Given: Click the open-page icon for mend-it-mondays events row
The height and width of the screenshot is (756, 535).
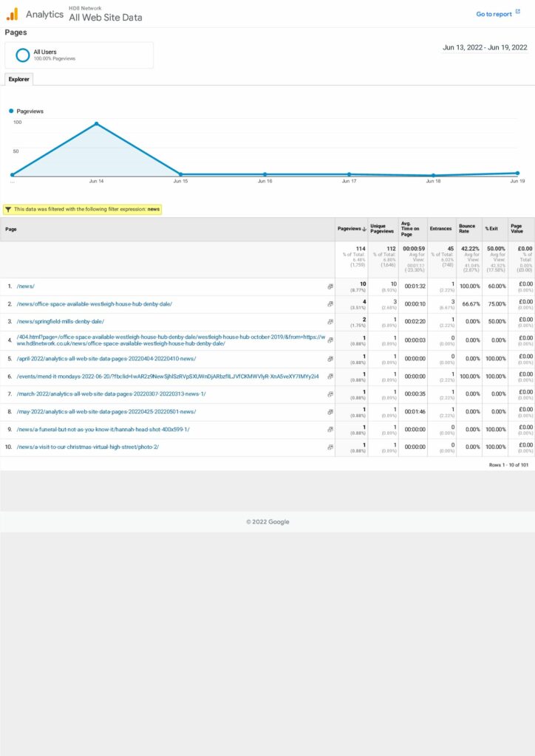Looking at the screenshot, I should click(330, 376).
